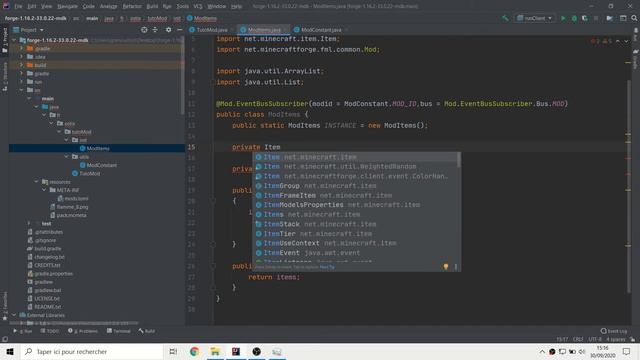Start debugging with the green bug icon
Image resolution: width=640 pixels, height=360 pixels.
pyautogui.click(x=574, y=18)
